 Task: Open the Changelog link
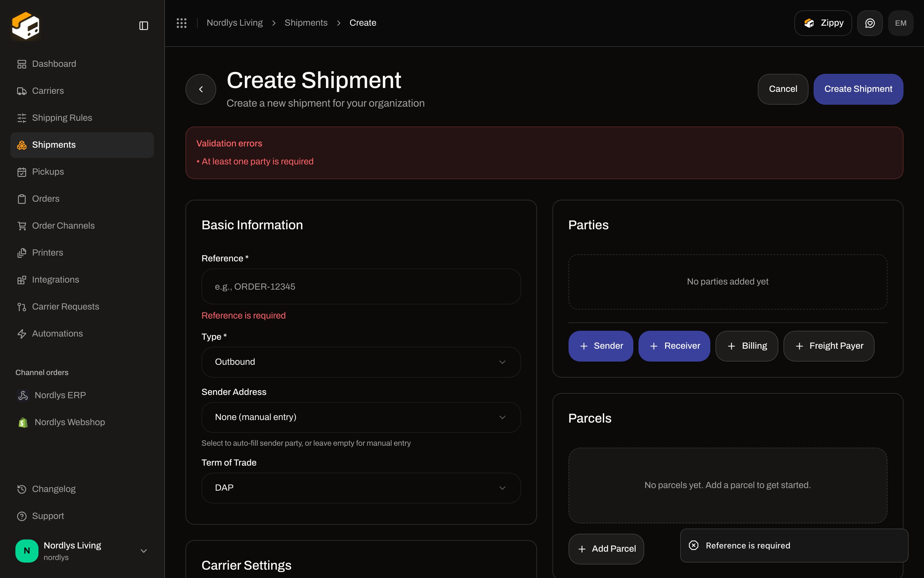(82, 489)
